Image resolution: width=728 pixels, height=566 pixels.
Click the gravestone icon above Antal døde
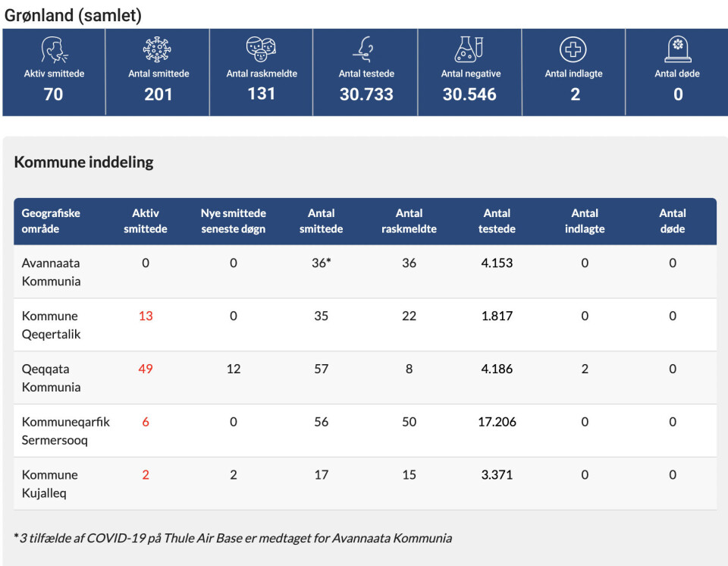click(x=677, y=49)
